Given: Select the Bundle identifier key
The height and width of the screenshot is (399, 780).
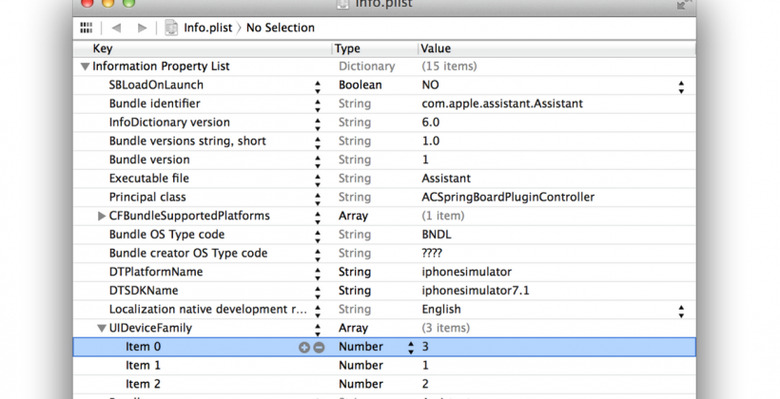Looking at the screenshot, I should [x=155, y=103].
